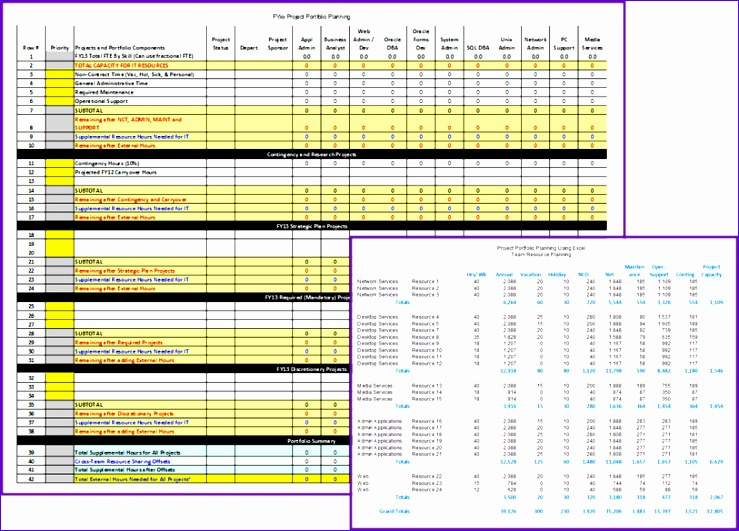The image size is (739, 531).
Task: Select the "Priority" column header
Action: [60, 48]
